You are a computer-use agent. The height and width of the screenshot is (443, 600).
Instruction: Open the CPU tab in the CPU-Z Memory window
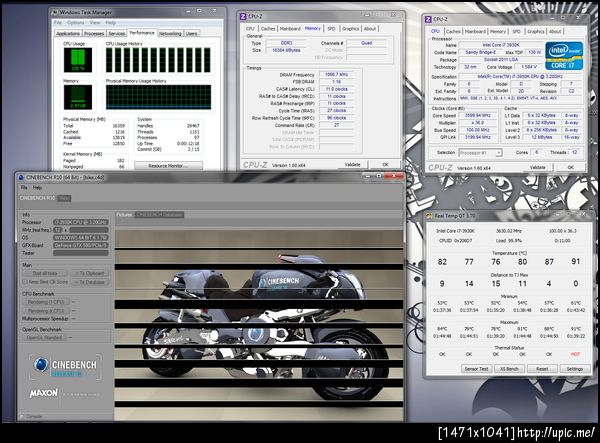250,29
